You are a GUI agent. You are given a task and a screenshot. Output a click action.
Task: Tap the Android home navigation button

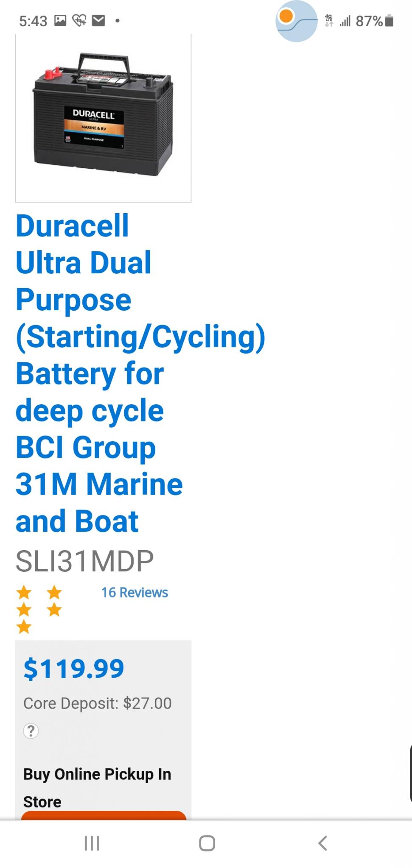[x=207, y=843]
